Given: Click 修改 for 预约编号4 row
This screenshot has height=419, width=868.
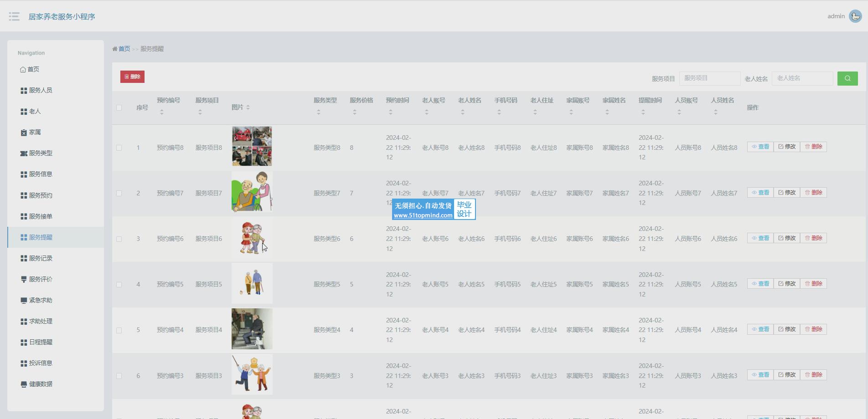Looking at the screenshot, I should pyautogui.click(x=786, y=329).
